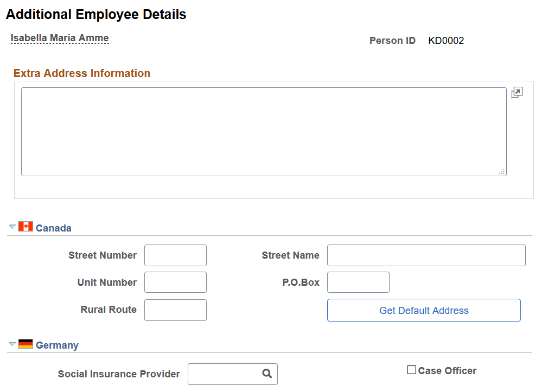Click inside the Rural Route field
Screen dimensions: 548x392
(175, 310)
